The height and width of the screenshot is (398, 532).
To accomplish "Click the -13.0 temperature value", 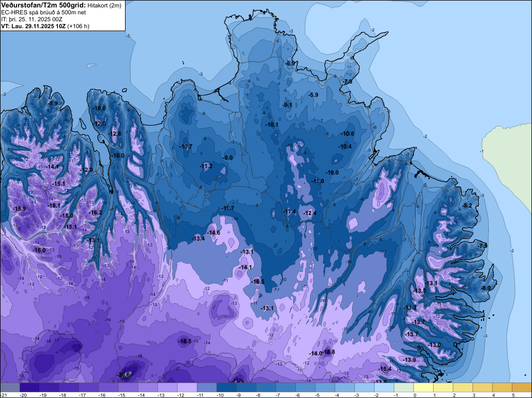I will (434, 345).
